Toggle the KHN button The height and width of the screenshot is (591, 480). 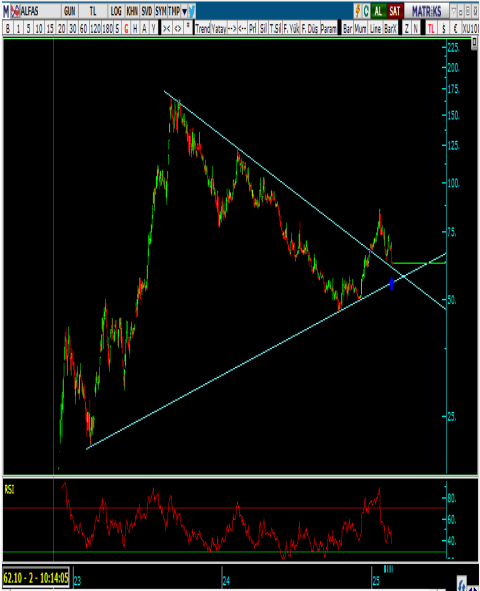(132, 11)
